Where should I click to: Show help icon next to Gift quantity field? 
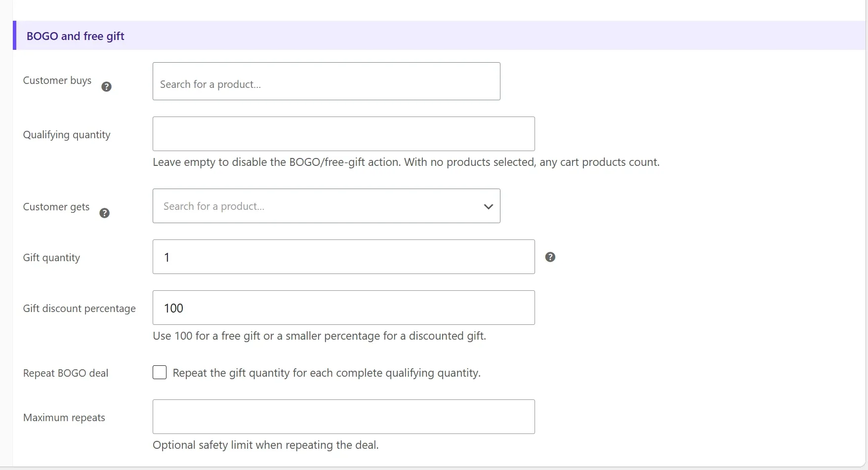pyautogui.click(x=550, y=257)
